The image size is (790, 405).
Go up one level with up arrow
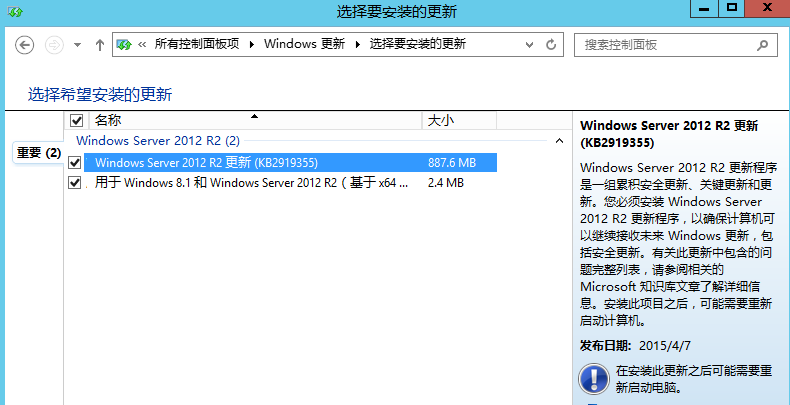pos(99,45)
